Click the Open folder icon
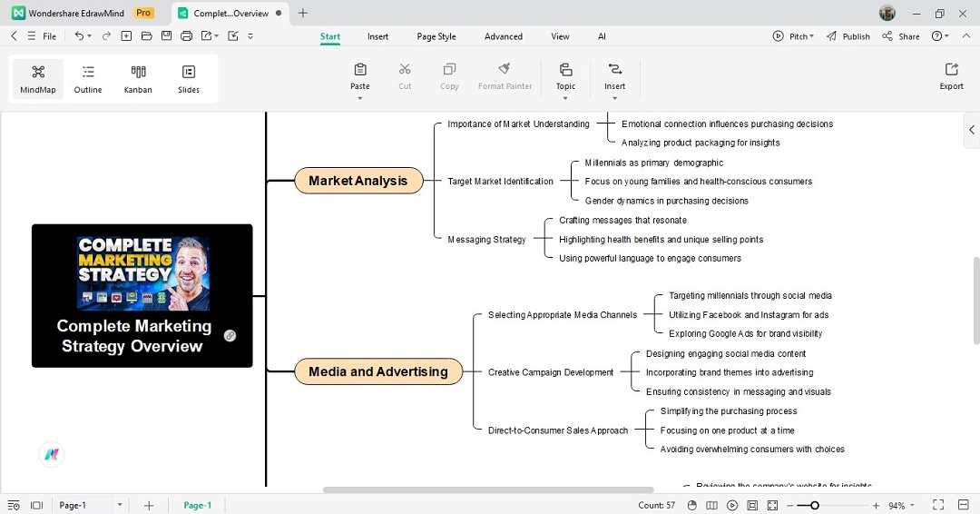This screenshot has width=980, height=514. click(146, 36)
